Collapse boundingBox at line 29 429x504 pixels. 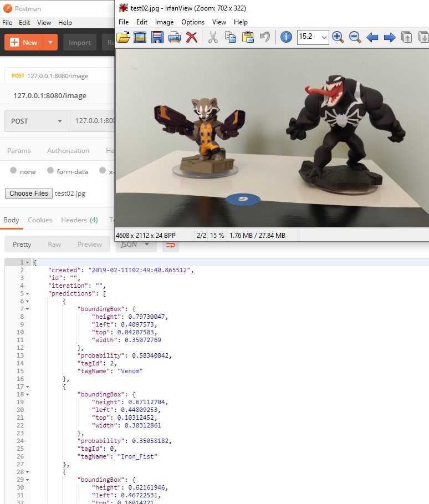(27, 480)
